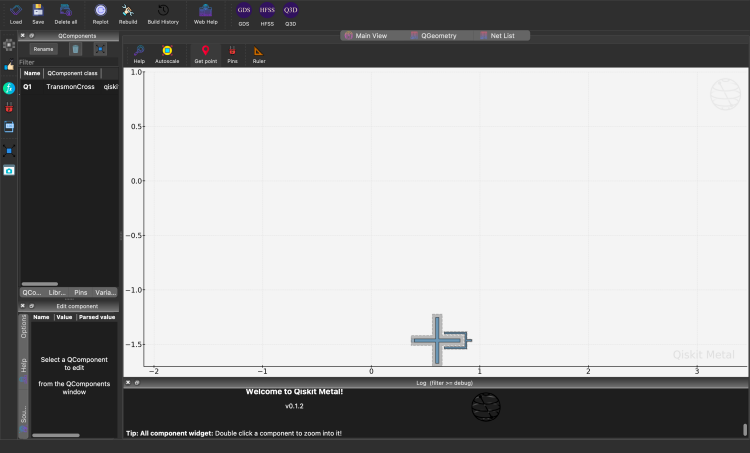Click zoom-to-component icon beside trash
Image resolution: width=750 pixels, height=453 pixels.
(100, 49)
